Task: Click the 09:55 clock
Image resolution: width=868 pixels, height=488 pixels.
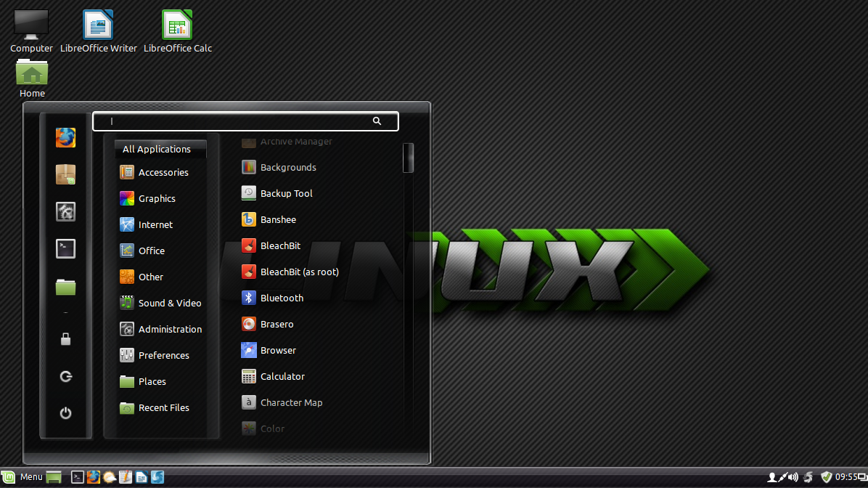Action: pyautogui.click(x=846, y=477)
